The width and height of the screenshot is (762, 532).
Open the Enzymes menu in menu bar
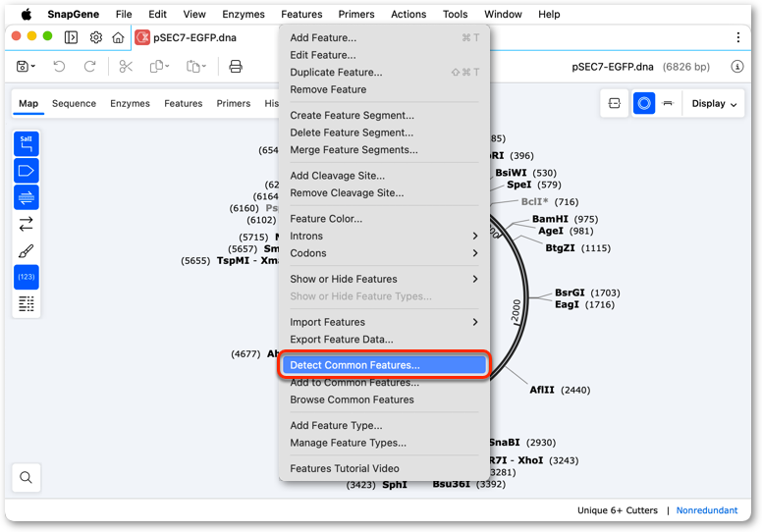[243, 14]
